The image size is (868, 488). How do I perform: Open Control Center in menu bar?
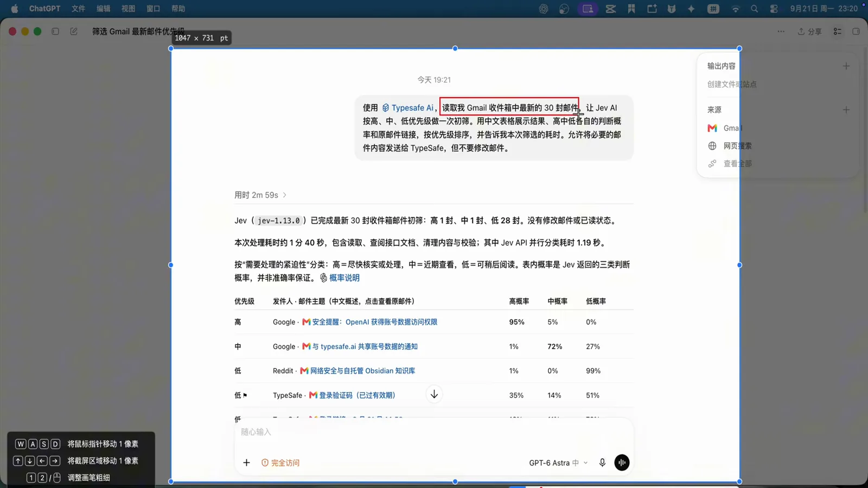click(x=774, y=9)
